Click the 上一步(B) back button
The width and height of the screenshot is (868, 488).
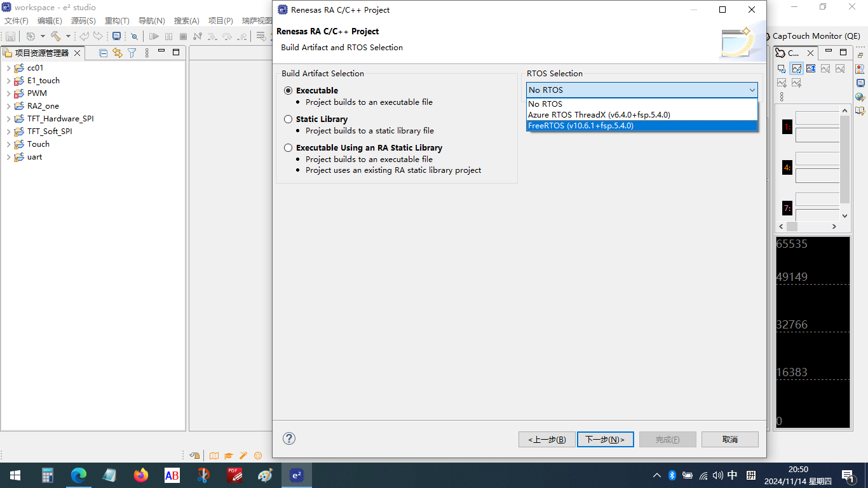pos(547,440)
